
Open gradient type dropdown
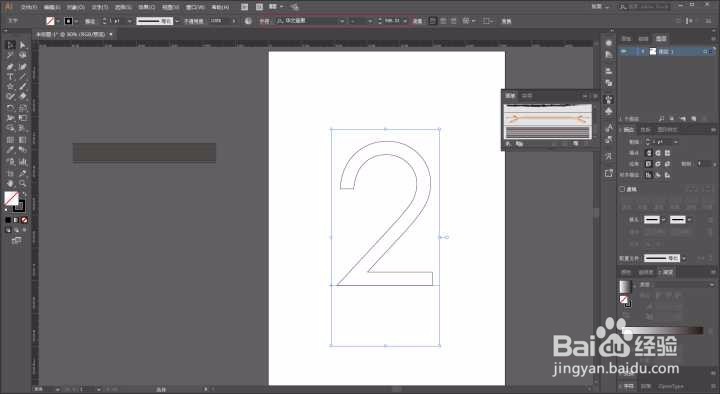click(712, 285)
